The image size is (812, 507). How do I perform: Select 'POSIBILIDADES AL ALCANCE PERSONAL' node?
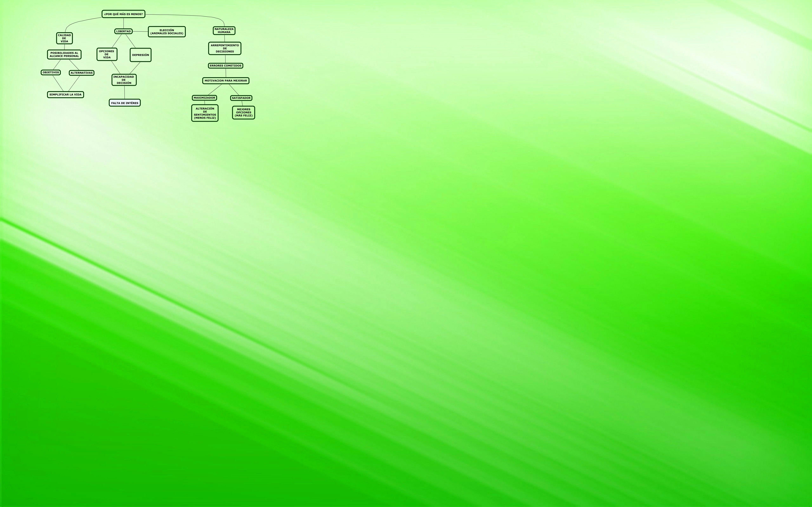[64, 54]
